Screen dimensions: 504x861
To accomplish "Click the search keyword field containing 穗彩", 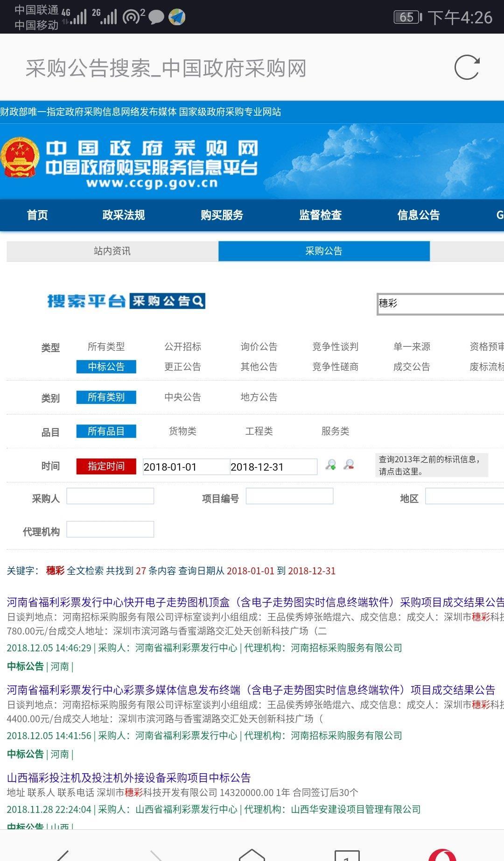I will point(441,304).
